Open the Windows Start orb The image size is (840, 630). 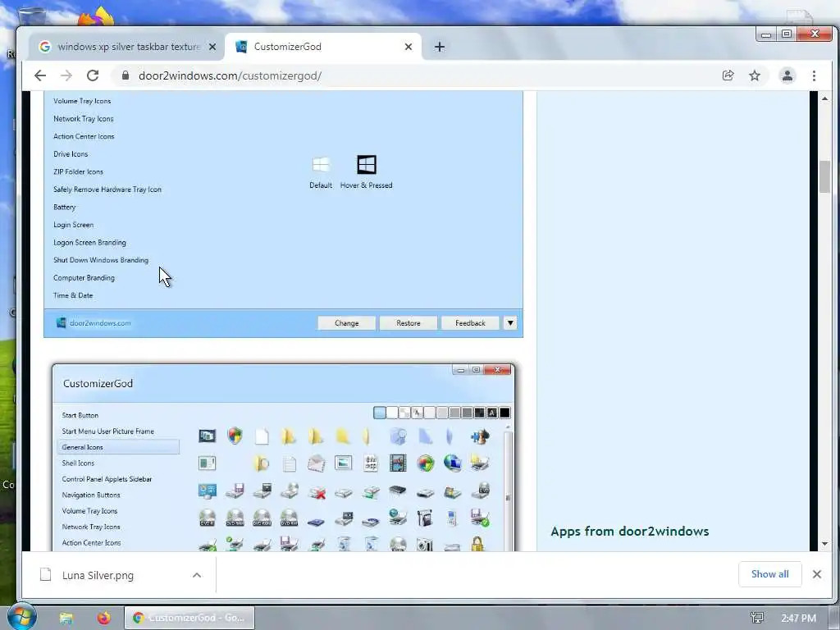pos(21,616)
